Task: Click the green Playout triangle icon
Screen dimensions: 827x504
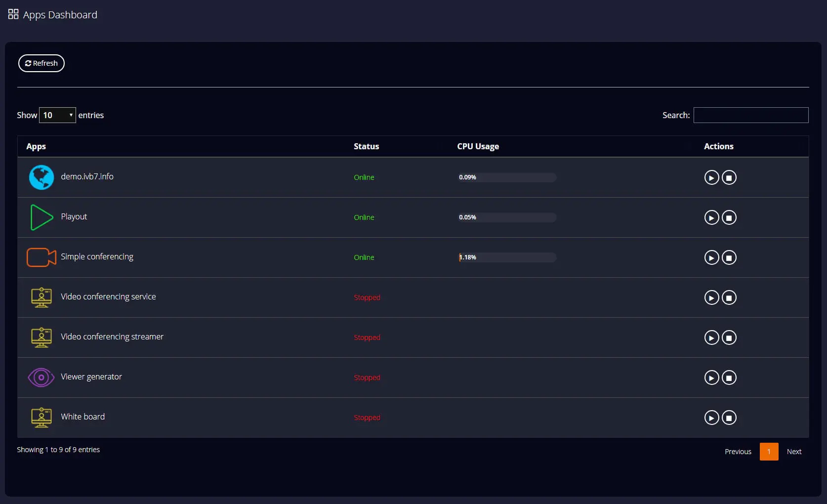Action: click(41, 217)
